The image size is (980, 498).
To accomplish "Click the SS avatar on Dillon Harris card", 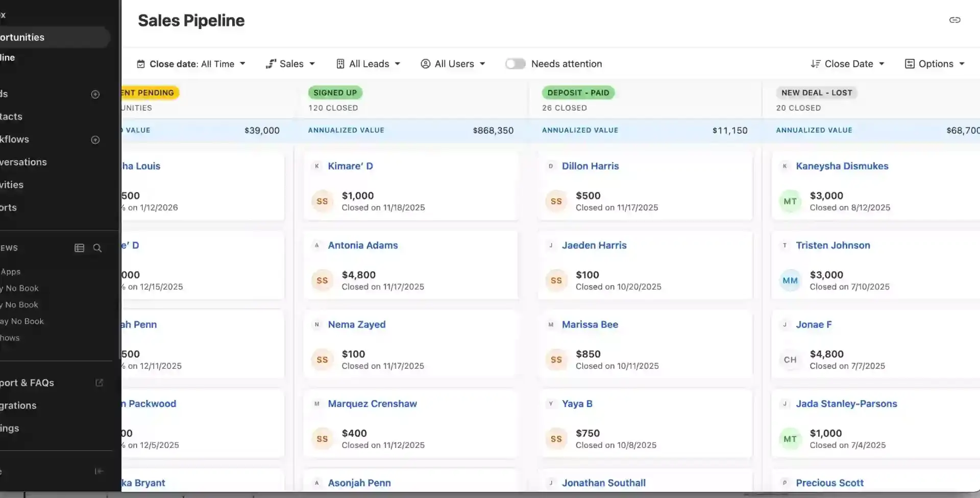I will pos(556,201).
